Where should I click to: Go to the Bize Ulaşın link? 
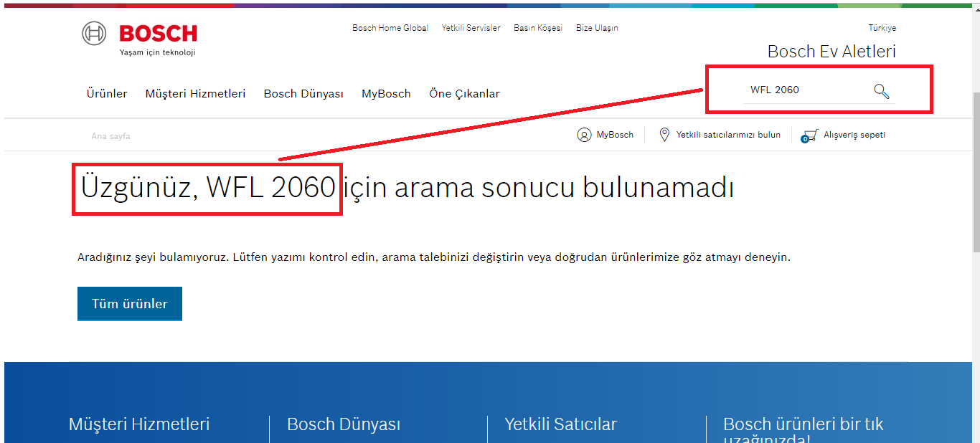pyautogui.click(x=597, y=28)
